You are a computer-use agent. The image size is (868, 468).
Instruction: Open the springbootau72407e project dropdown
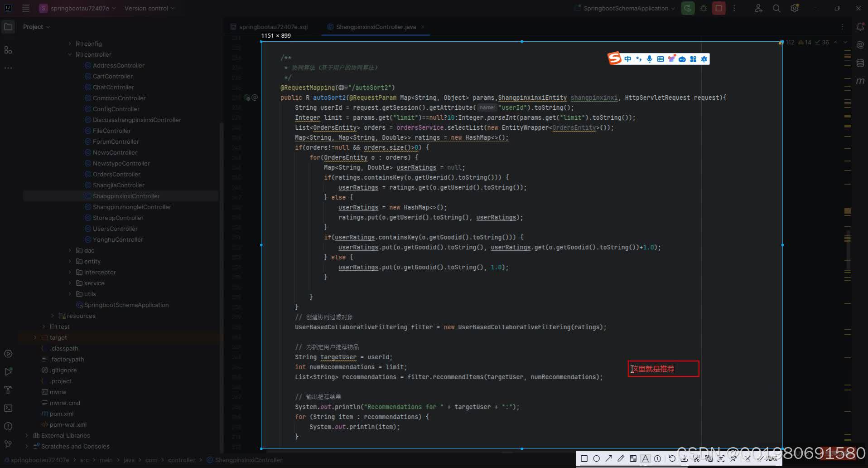pos(77,8)
